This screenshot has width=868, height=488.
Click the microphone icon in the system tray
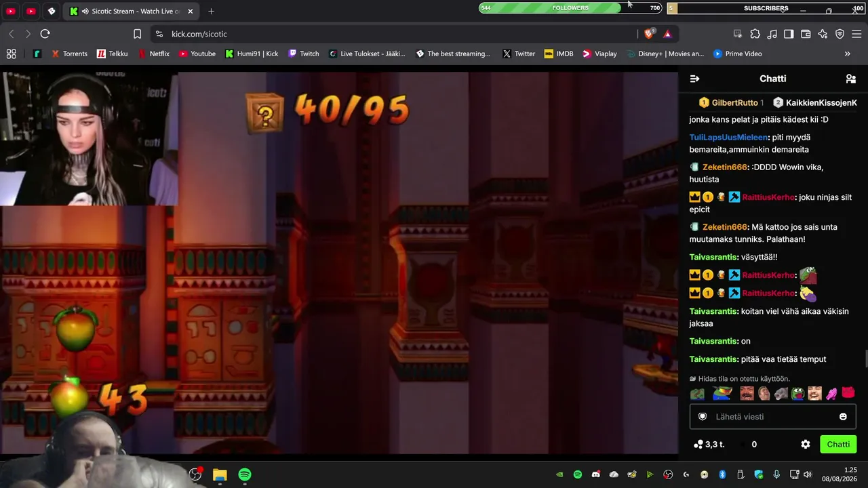(776, 474)
